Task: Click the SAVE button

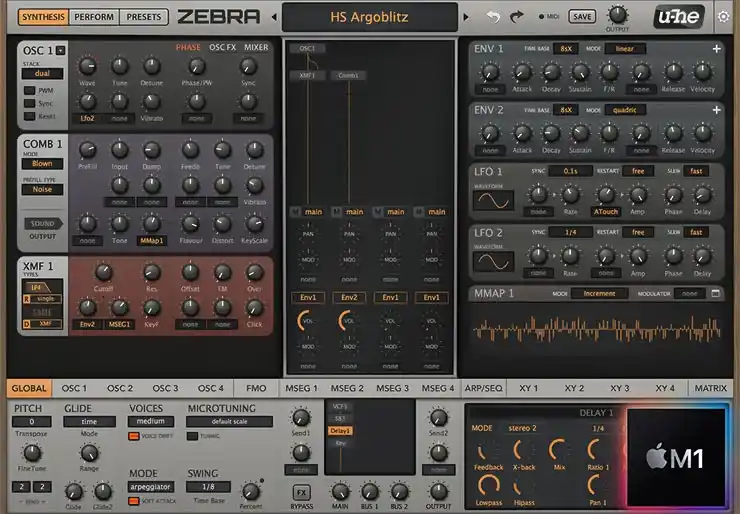Action: pyautogui.click(x=582, y=17)
